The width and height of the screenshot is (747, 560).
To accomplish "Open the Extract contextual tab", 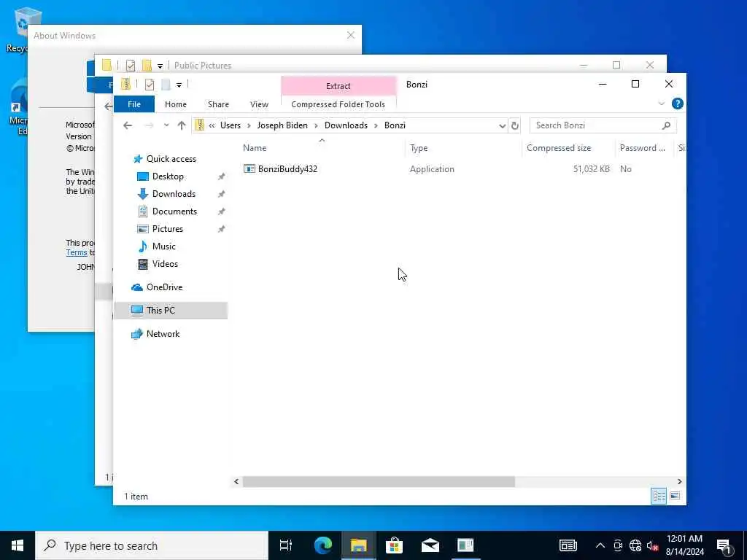I will (338, 86).
